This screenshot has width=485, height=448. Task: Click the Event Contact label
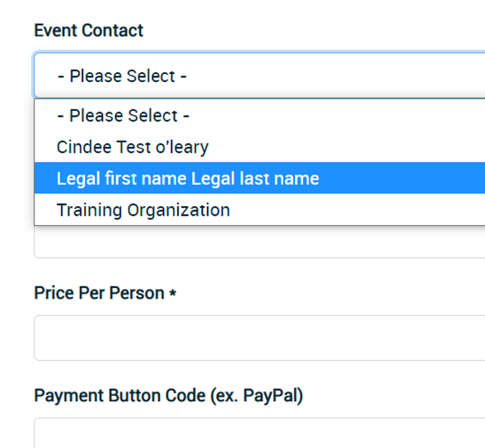tap(89, 31)
